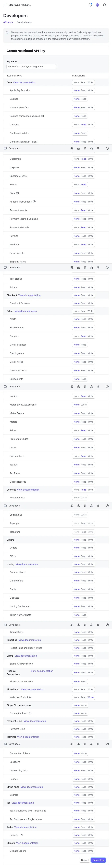Image resolution: width=112 pixels, height=868 pixels.
Task: Open help tooltip for Funding Instructions
Action: [x=34, y=202]
